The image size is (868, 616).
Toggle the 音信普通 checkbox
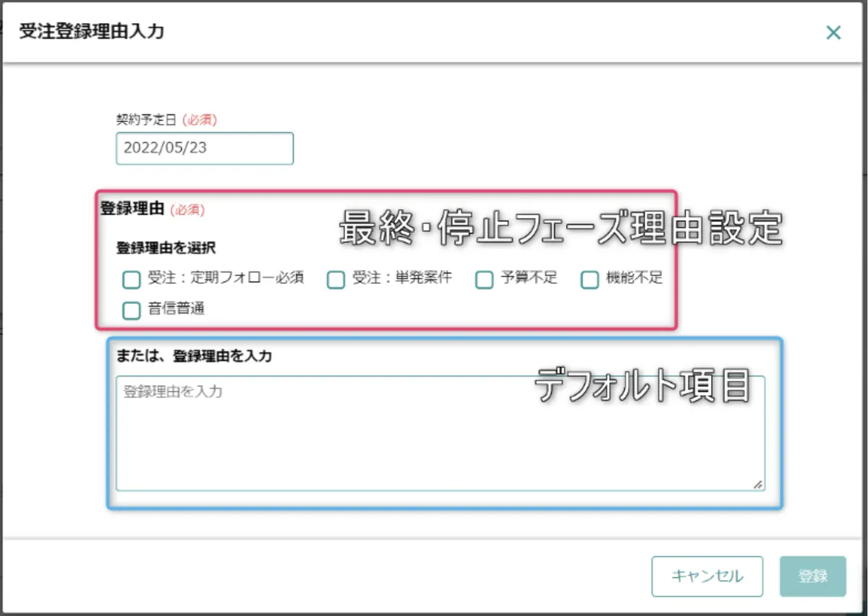click(131, 310)
